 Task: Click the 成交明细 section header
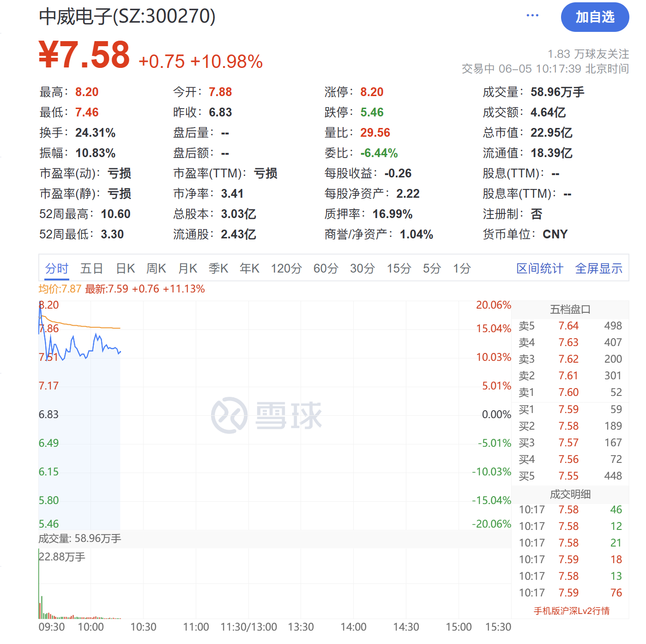(570, 494)
